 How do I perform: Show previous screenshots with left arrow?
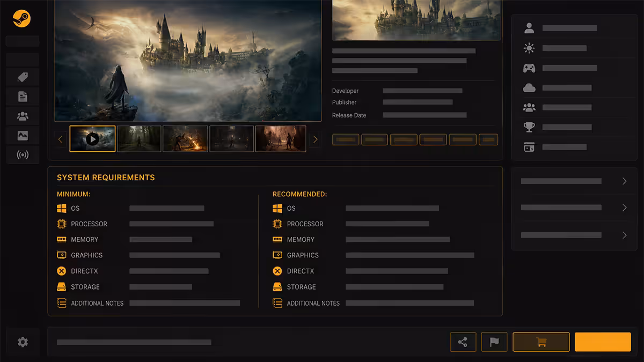(x=60, y=139)
